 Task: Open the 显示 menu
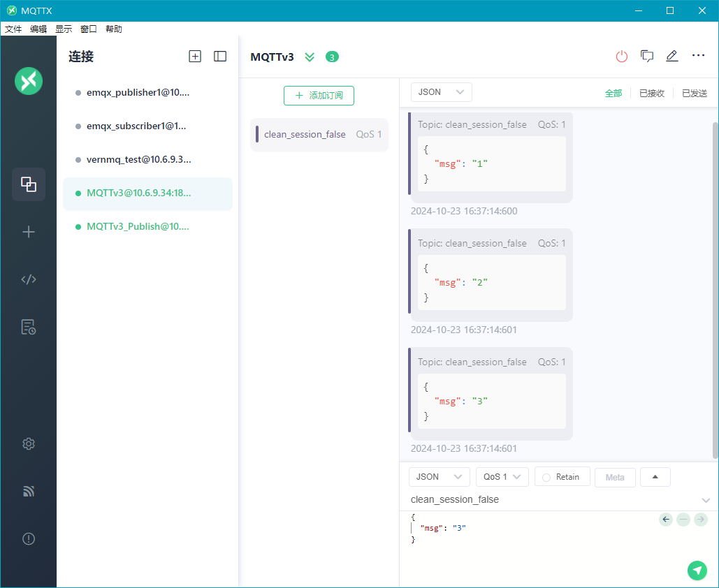click(64, 29)
